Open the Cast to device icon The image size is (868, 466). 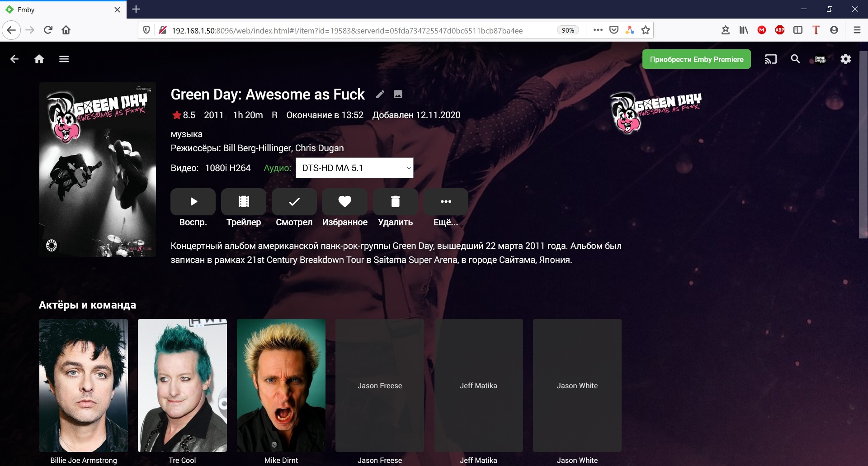[770, 59]
